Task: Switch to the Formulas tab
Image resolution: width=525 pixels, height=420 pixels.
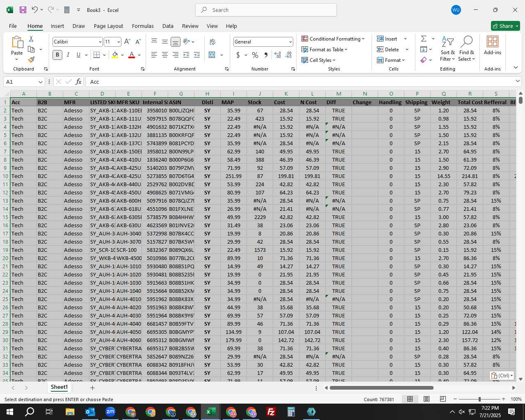Action: point(143,26)
